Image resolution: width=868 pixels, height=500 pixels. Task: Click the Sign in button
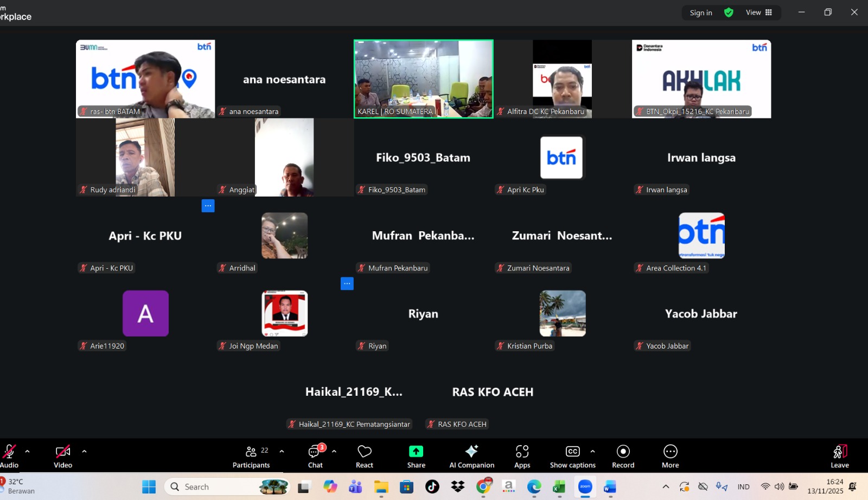pyautogui.click(x=701, y=12)
